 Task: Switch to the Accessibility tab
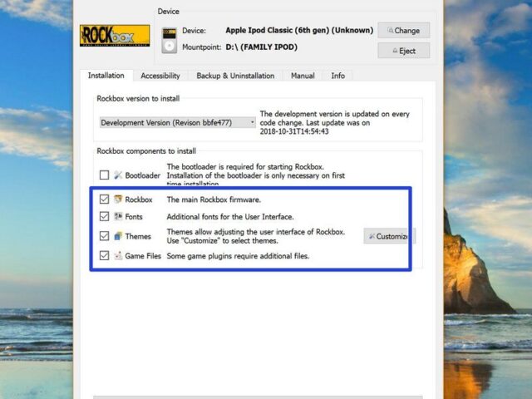click(x=160, y=76)
